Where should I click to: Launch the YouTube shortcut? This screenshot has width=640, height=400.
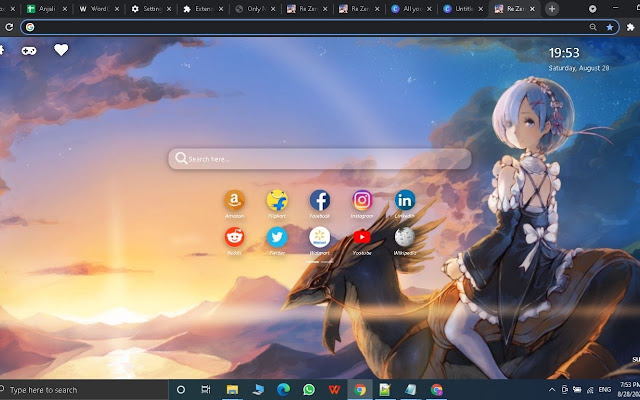point(362,237)
